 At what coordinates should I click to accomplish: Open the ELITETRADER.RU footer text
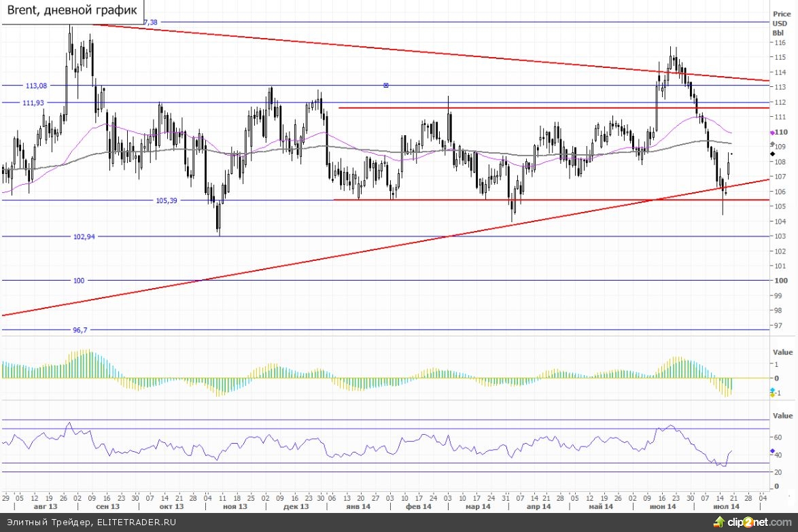pos(137,522)
